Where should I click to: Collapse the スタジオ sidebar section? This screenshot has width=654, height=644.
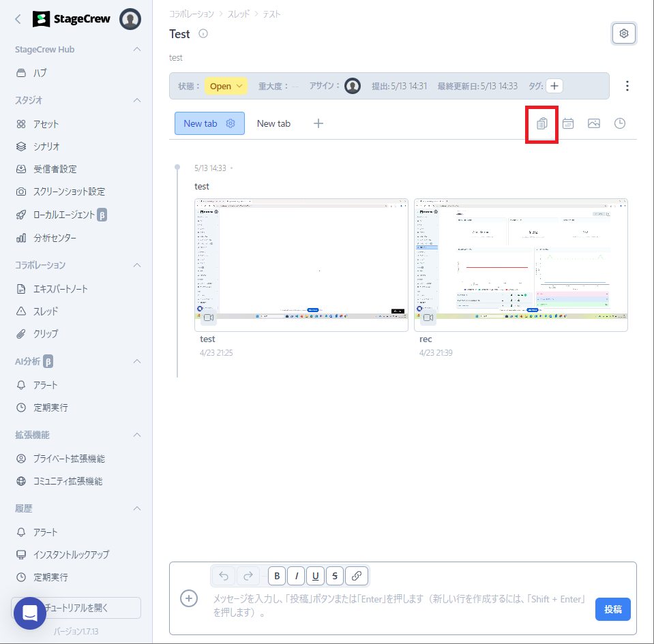click(137, 100)
